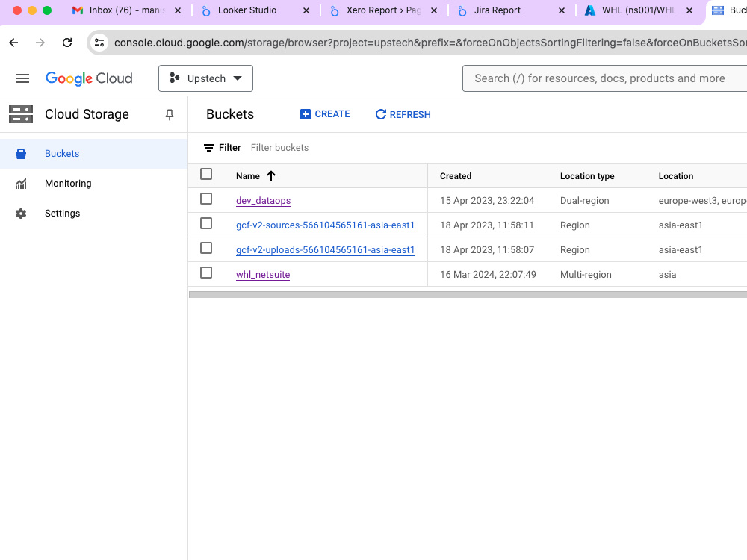
Task: Go back with browser back arrow
Action: click(13, 43)
